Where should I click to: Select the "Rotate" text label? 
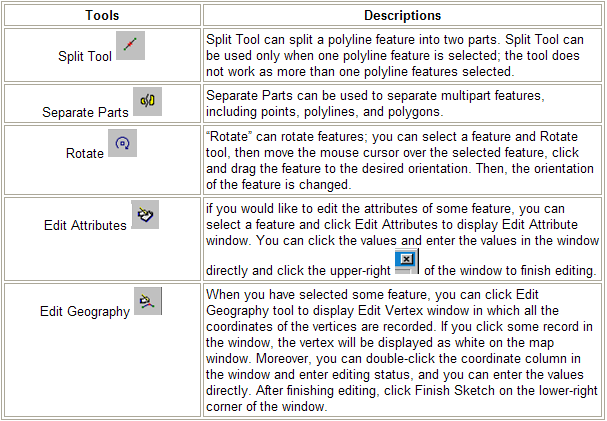coord(85,153)
